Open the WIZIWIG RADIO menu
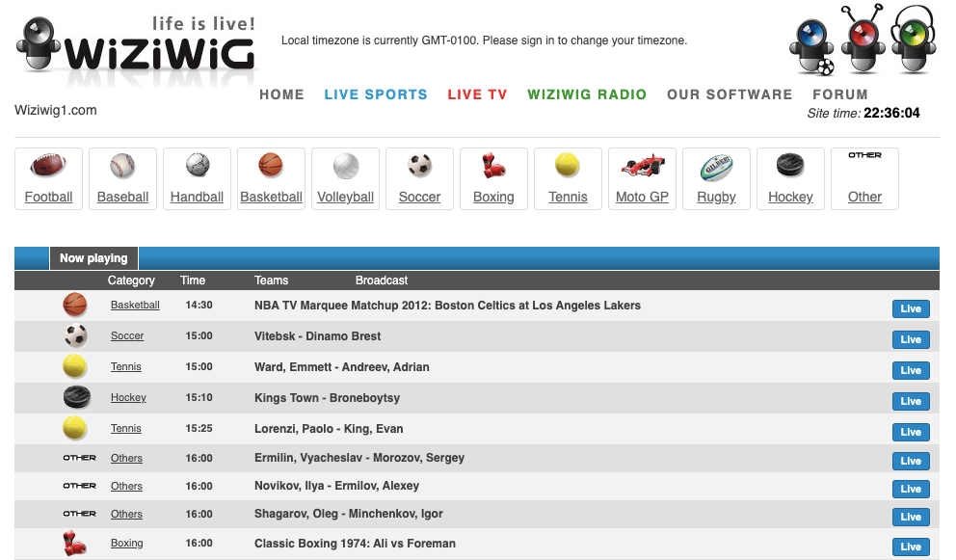 coord(587,94)
